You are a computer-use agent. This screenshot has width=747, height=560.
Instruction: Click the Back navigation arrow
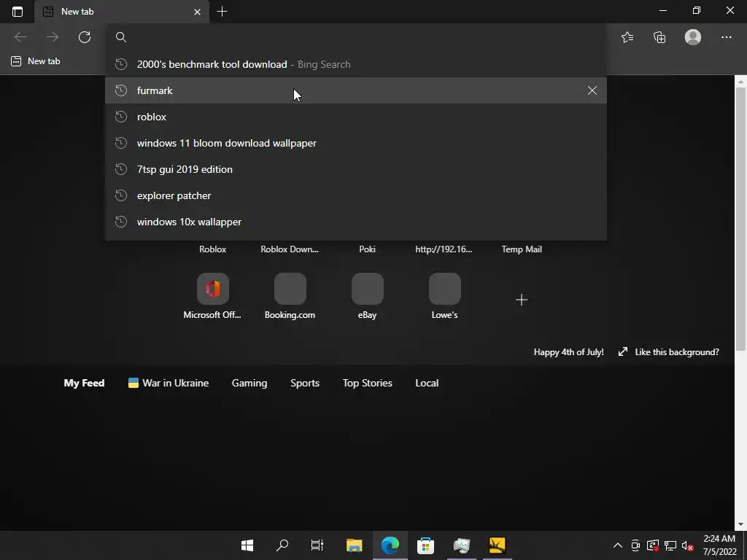tap(20, 37)
